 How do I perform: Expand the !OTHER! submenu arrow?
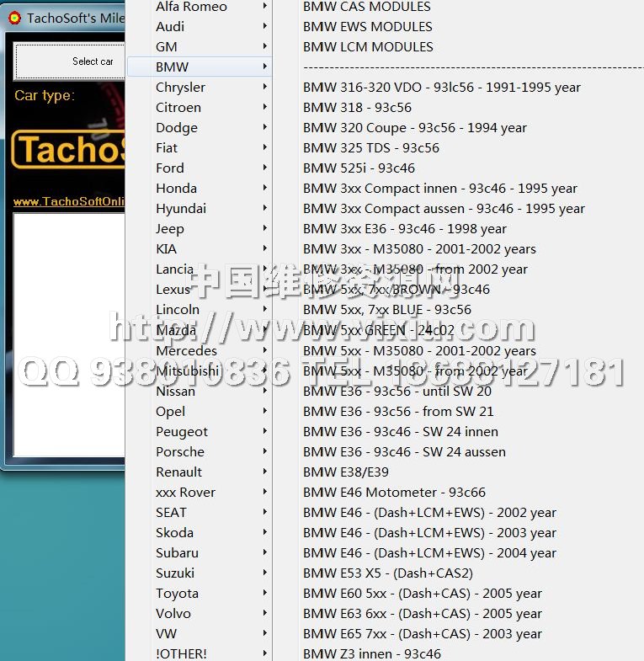265,653
